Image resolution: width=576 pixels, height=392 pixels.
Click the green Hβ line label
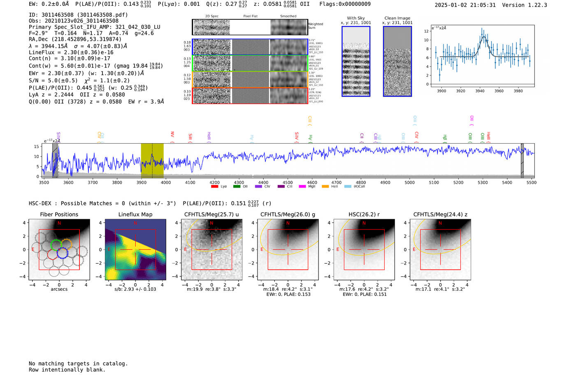[x=445, y=138]
